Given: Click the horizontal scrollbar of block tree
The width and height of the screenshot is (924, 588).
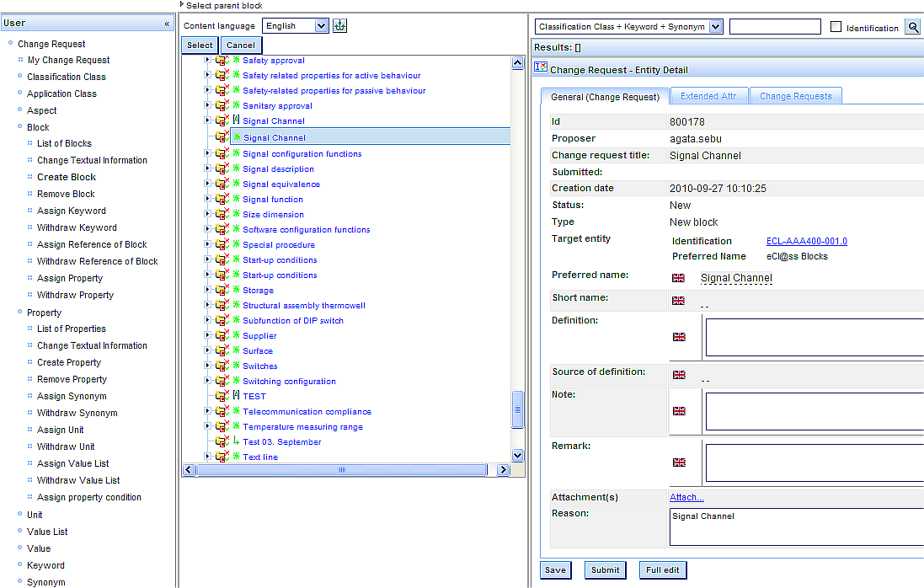Looking at the screenshot, I should click(341, 470).
